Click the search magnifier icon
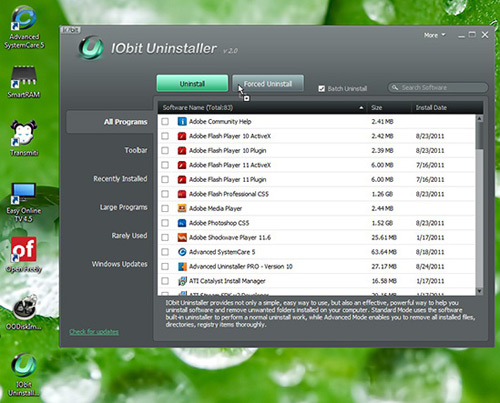The width and height of the screenshot is (500, 403). click(x=395, y=87)
